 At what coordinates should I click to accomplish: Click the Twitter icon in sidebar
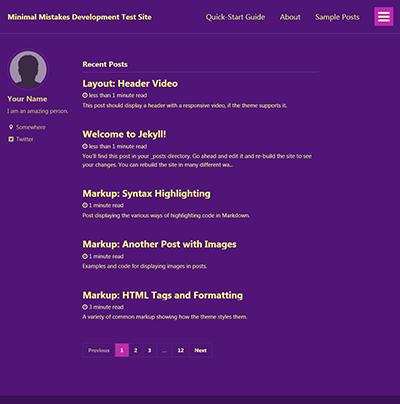(11, 139)
